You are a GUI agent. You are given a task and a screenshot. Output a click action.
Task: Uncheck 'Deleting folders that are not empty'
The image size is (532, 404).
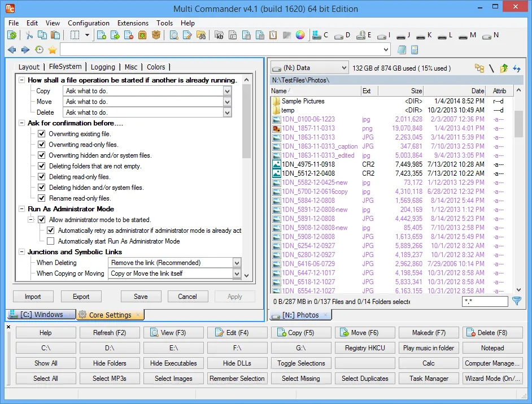point(41,166)
